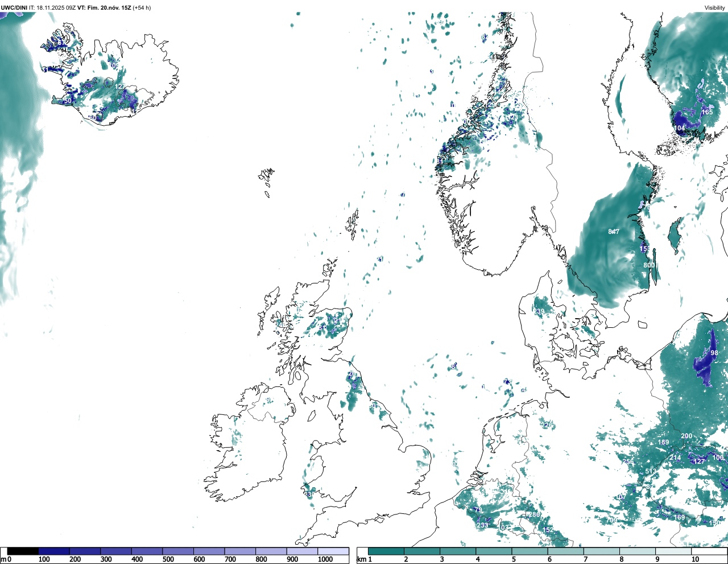The height and width of the screenshot is (564, 728).
Task: Select the 600–700 m legend swatch
Action: pos(209,551)
